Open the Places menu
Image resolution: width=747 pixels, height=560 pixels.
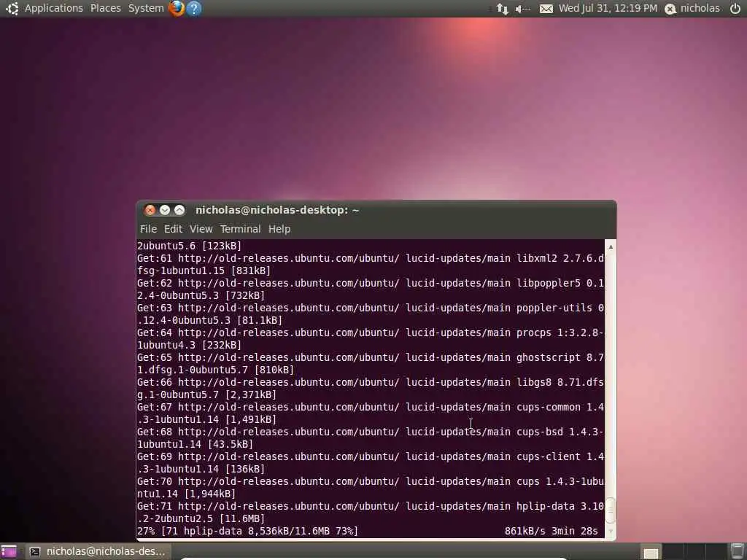105,8
